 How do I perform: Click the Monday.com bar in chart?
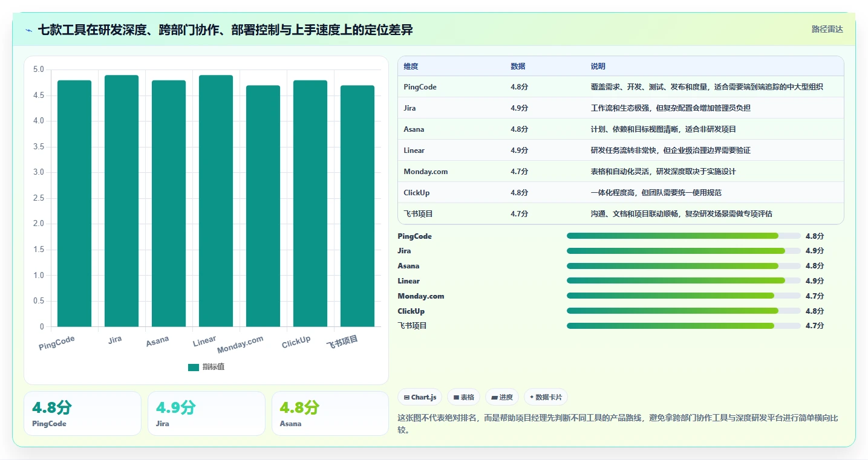(x=263, y=206)
